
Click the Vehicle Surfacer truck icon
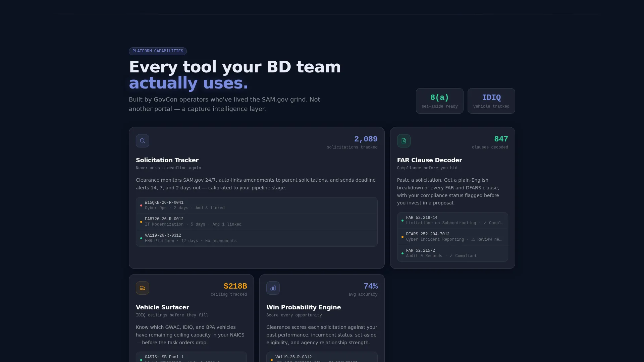click(143, 288)
